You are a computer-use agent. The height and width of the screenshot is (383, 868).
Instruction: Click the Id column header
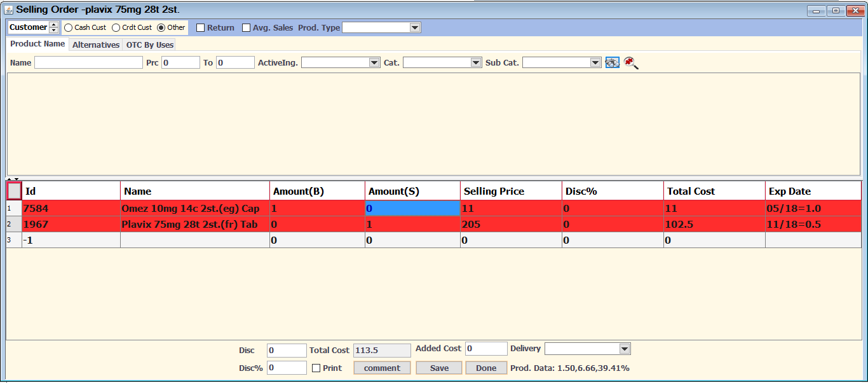pyautogui.click(x=71, y=191)
